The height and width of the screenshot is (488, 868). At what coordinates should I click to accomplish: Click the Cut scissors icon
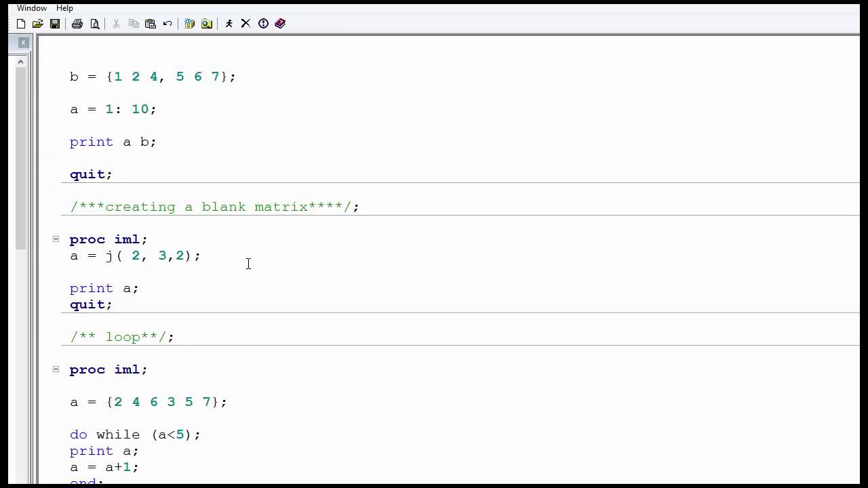click(x=116, y=24)
